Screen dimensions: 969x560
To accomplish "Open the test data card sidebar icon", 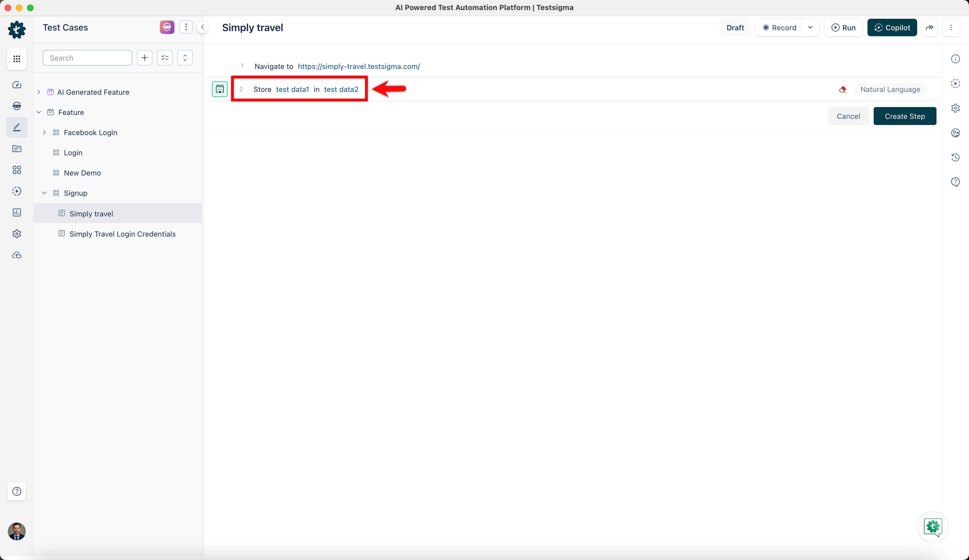I will click(x=17, y=149).
